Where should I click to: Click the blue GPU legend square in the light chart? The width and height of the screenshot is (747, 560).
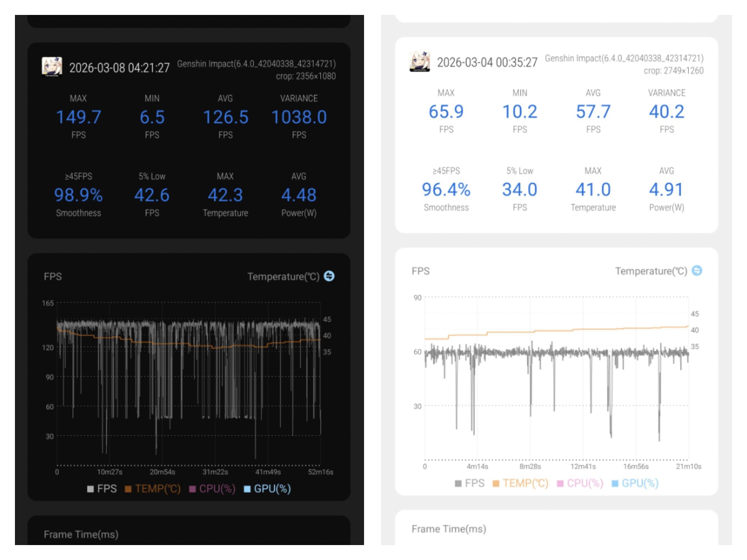(x=615, y=483)
